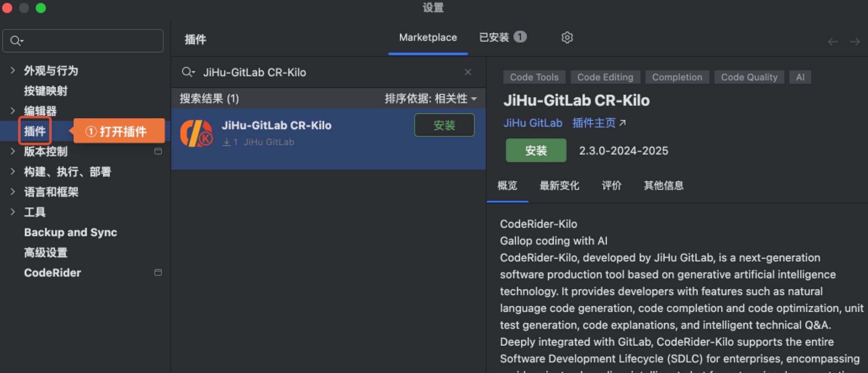Switch to the 已安装 tab
This screenshot has width=868, height=373.
click(x=502, y=38)
